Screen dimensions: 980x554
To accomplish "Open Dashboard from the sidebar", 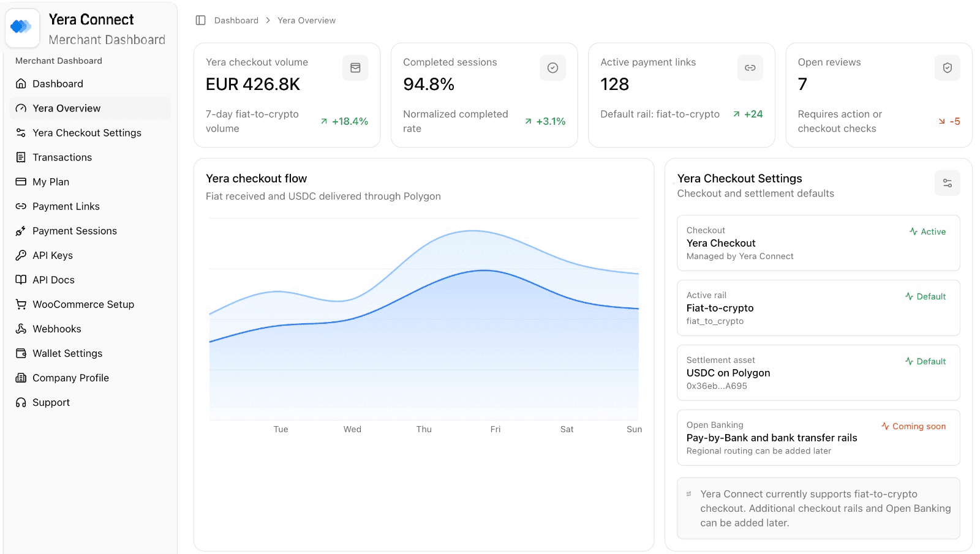I will pos(90,84).
